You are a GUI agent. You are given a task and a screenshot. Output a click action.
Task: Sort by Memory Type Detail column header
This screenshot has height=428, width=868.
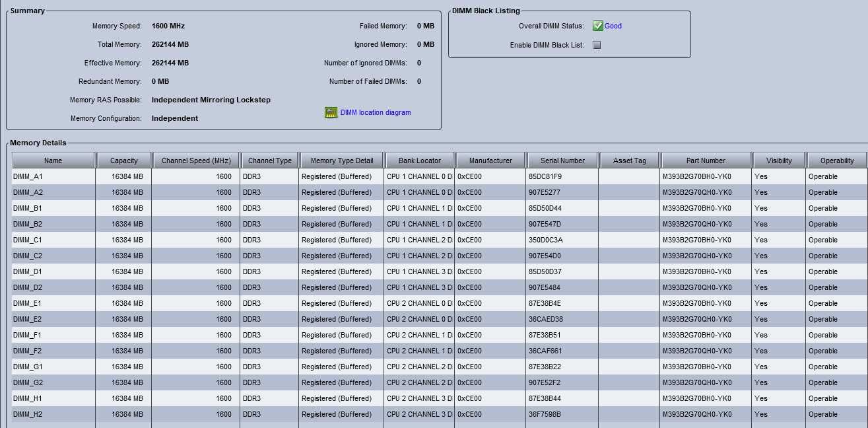tap(342, 160)
